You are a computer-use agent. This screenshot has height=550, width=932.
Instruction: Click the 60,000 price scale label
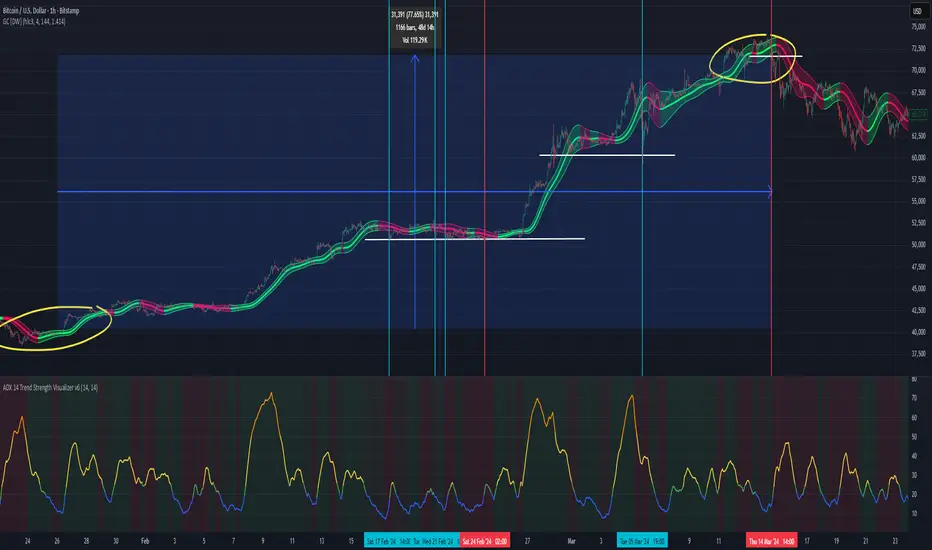tap(918, 158)
